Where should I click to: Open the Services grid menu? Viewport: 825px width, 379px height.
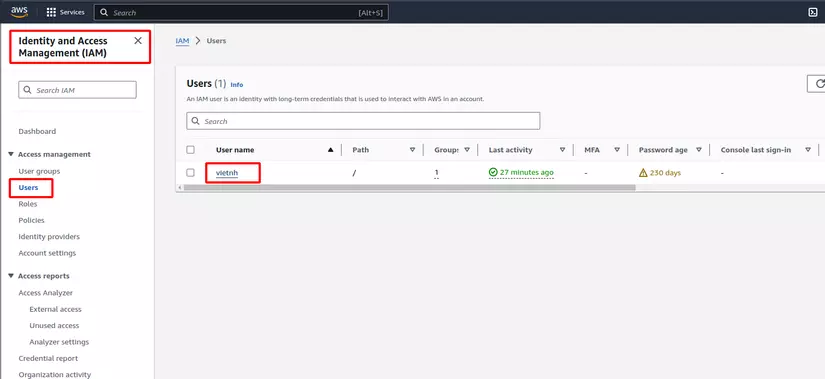51,12
